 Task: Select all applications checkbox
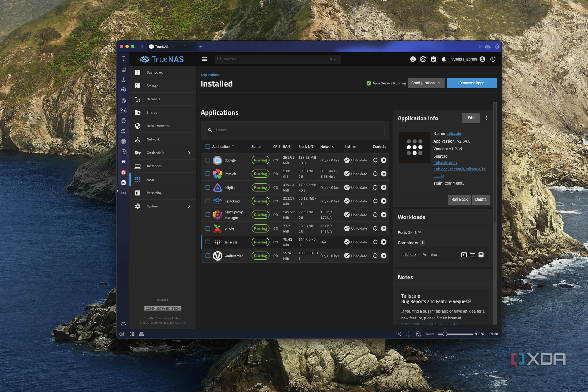(x=208, y=146)
